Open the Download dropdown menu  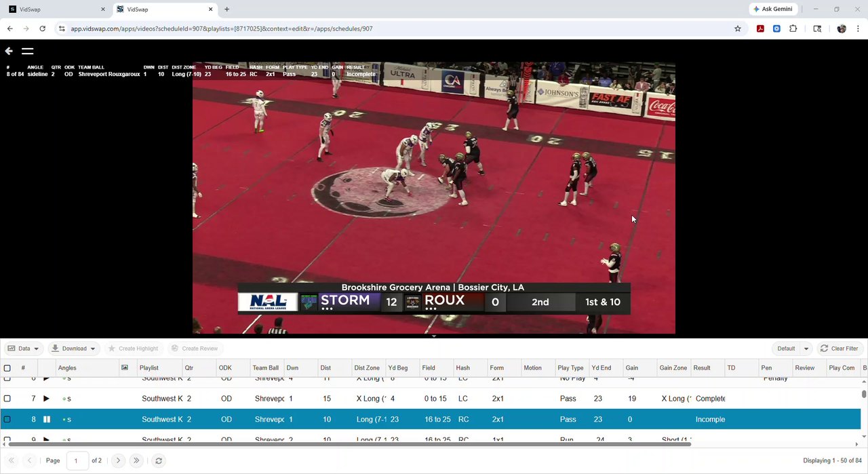74,349
